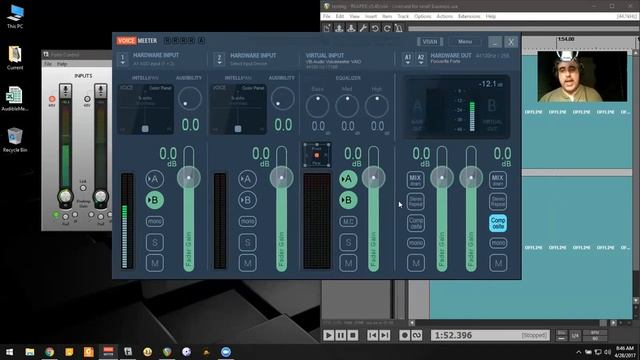Open the File menu in REAPER
Image resolution: width=640 pixels, height=360 pixels.
[327, 16]
